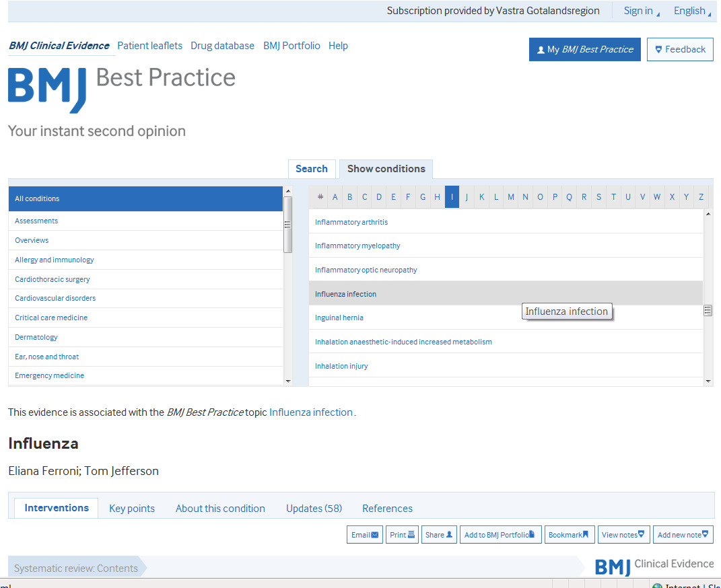Open About this condition tab
This screenshot has height=588, width=721.
coord(220,509)
